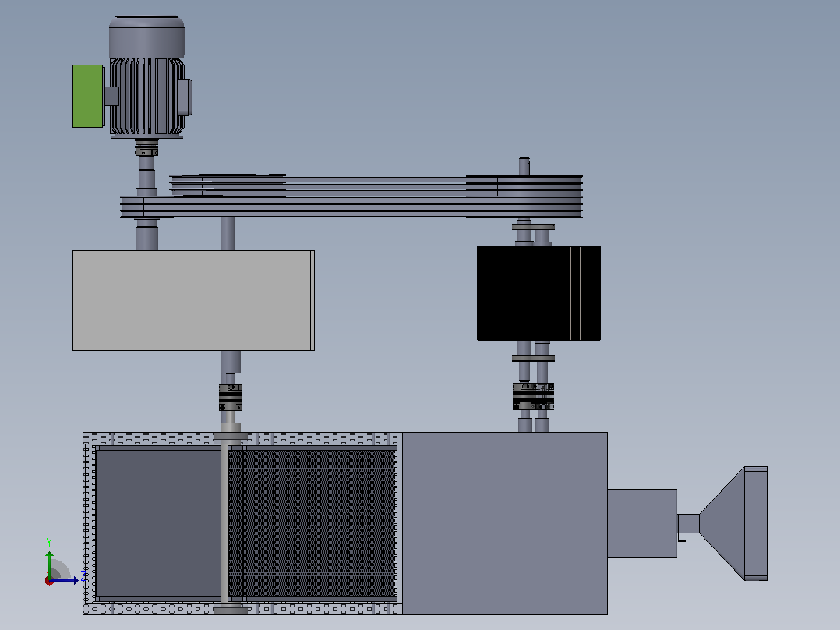Select the green box attached to the motor
The width and height of the screenshot is (840, 630).
pos(88,97)
